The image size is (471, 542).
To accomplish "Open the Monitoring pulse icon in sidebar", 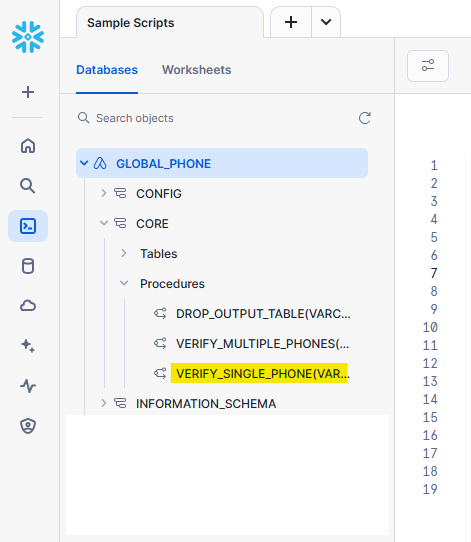I will pos(28,385).
